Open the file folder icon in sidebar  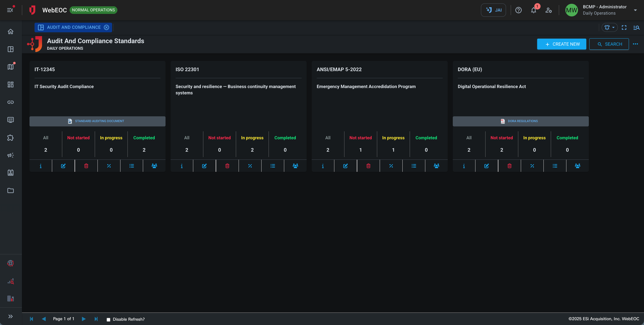(10, 191)
